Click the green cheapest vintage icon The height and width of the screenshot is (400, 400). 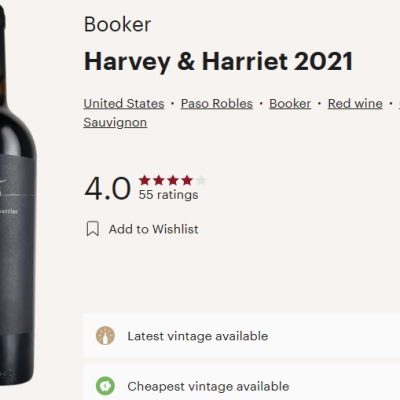point(105,386)
